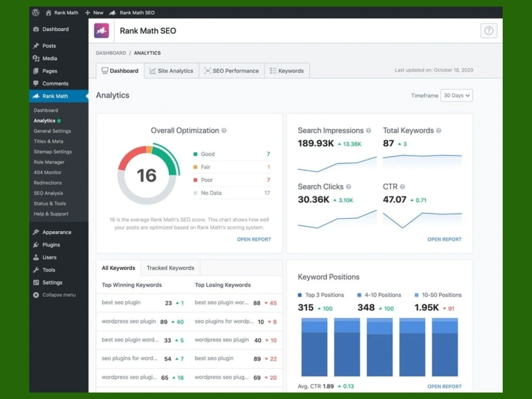Select the Tracked Keywords tab
Screen dimensions: 532x399
click(170, 268)
